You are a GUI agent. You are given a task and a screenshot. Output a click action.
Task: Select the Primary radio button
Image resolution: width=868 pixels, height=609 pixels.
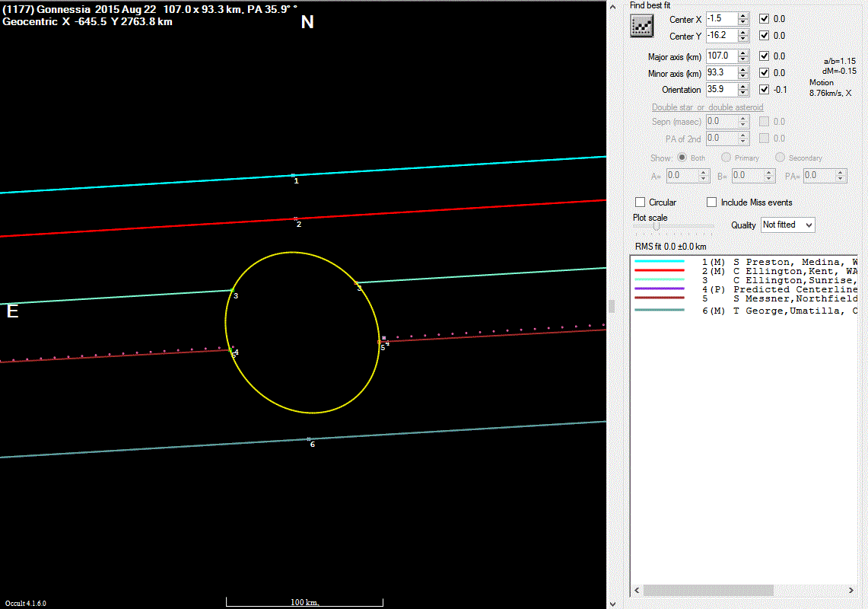tap(726, 158)
